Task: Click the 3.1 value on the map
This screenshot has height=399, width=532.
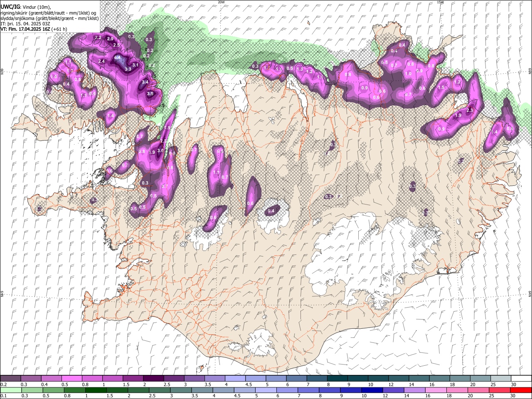Action: 135,65
